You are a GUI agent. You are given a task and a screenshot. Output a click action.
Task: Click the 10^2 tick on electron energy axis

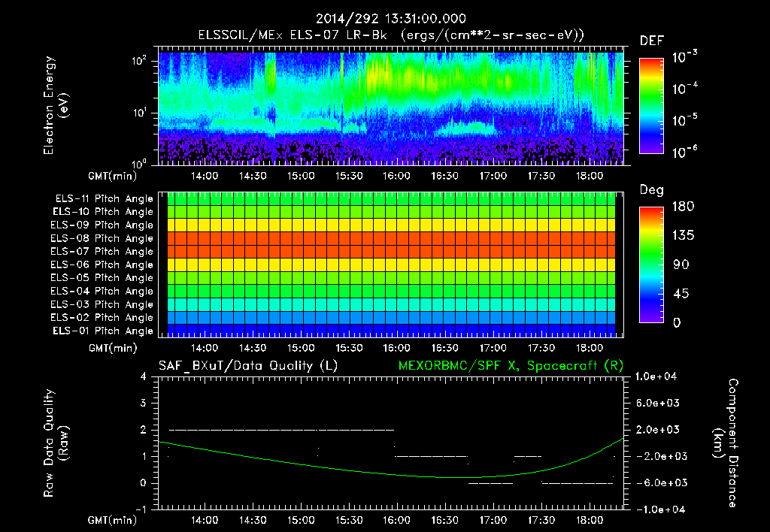tap(139, 61)
